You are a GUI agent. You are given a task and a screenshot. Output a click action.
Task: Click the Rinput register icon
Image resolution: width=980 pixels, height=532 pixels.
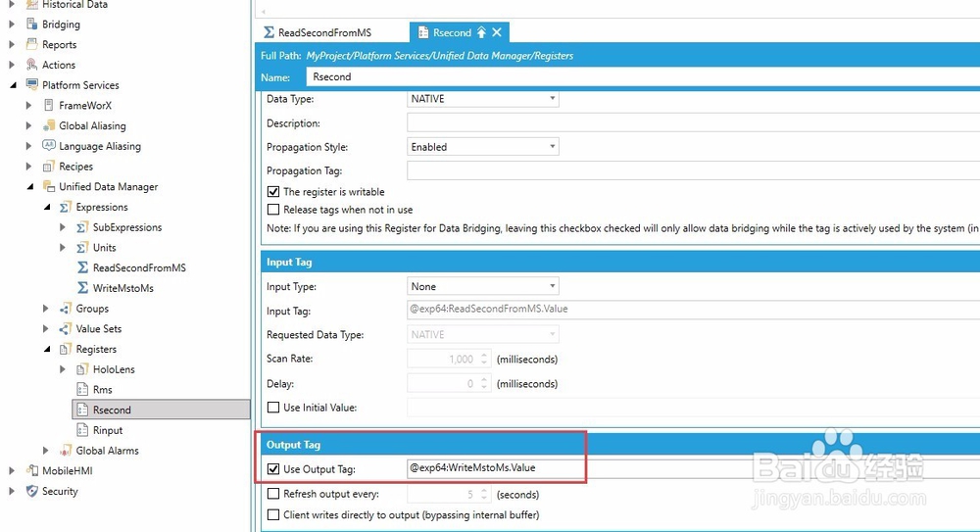pos(82,430)
